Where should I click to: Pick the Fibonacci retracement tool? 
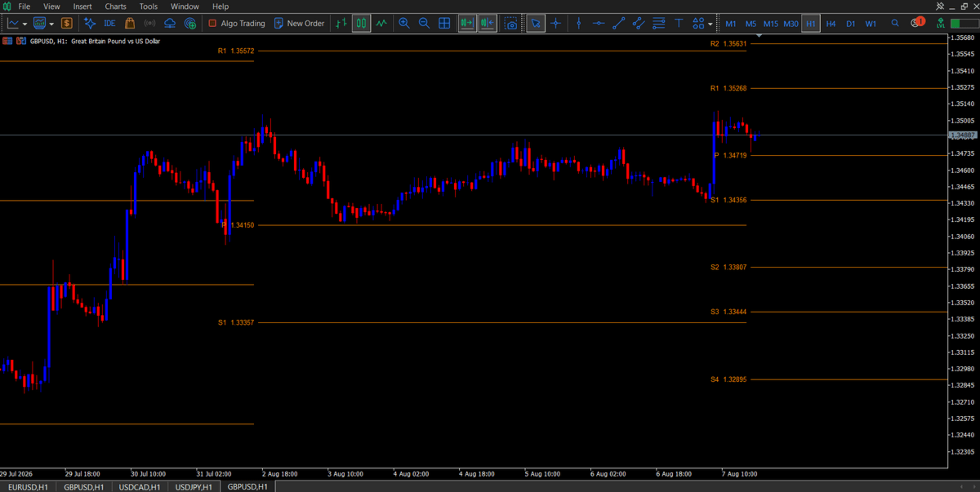(x=659, y=24)
